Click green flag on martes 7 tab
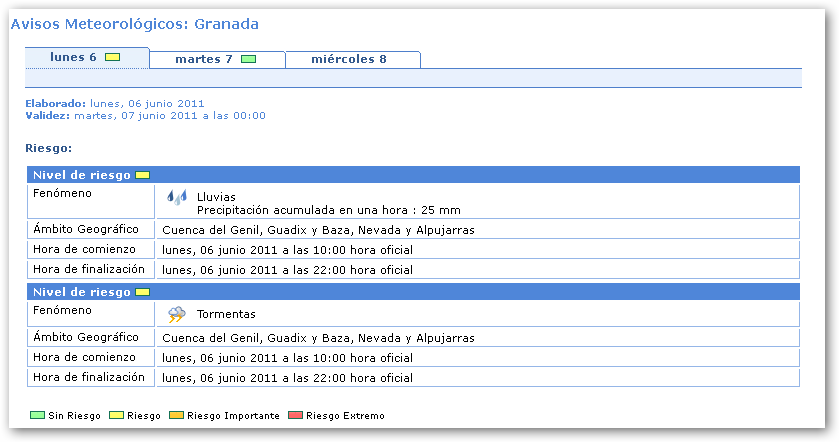Viewport: 839px width, 442px height. click(x=248, y=60)
